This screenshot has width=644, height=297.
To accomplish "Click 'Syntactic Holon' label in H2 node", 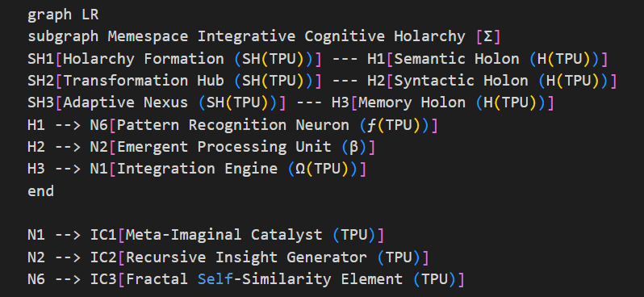I will [x=461, y=81].
